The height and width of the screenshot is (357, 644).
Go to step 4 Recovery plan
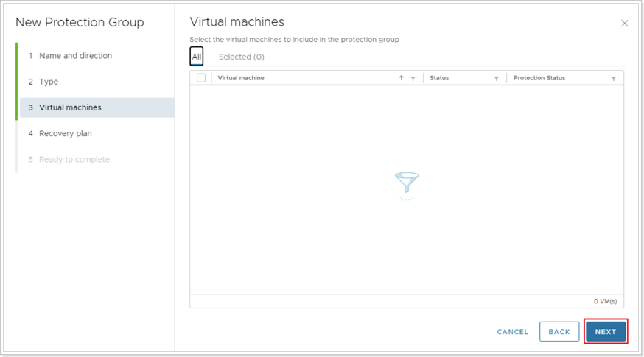pyautogui.click(x=60, y=133)
